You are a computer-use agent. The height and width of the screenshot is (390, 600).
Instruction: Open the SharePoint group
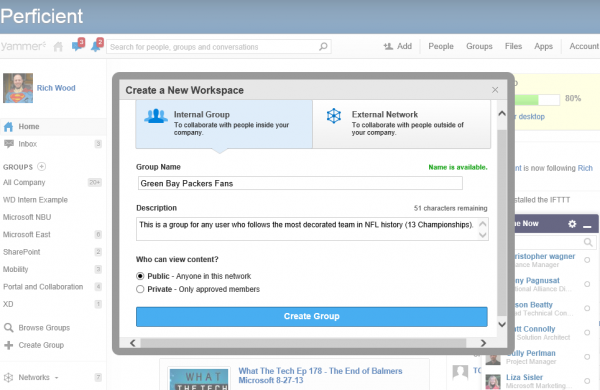pos(21,252)
